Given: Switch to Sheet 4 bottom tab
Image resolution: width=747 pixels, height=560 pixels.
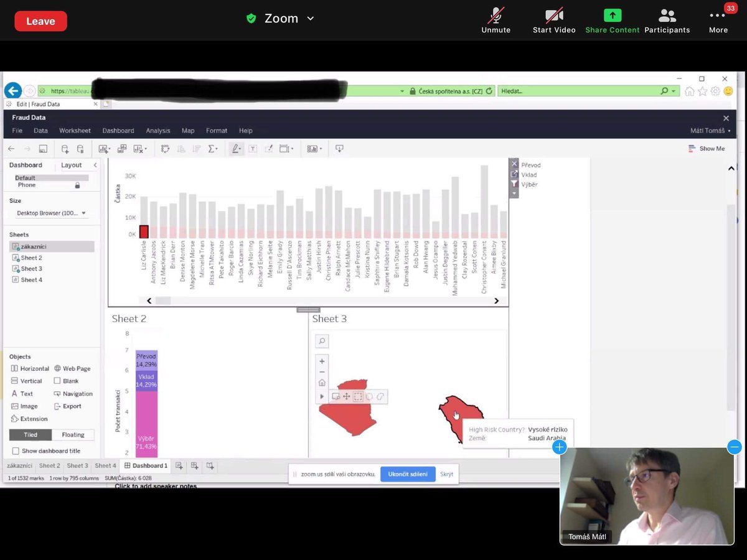Looking at the screenshot, I should 105,465.
